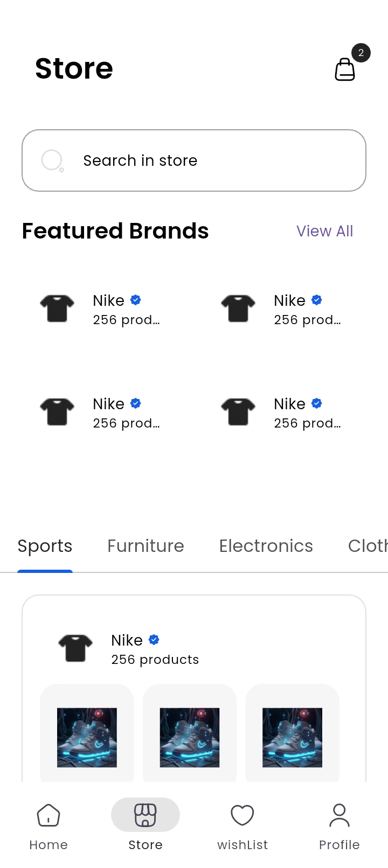Switch to the Sports tab

pos(45,546)
